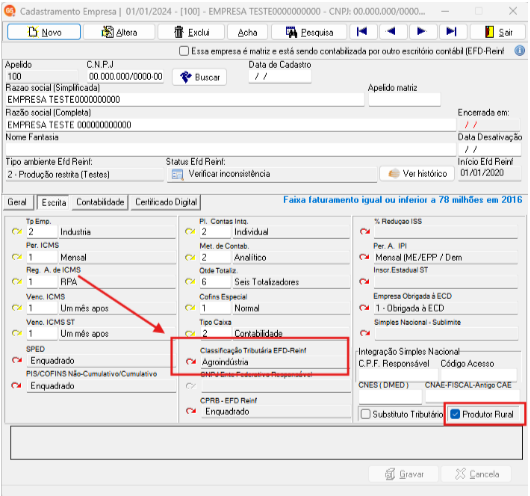This screenshot has width=530, height=496.
Task: Switch to the Certificado Digital tab
Action: [x=166, y=202]
